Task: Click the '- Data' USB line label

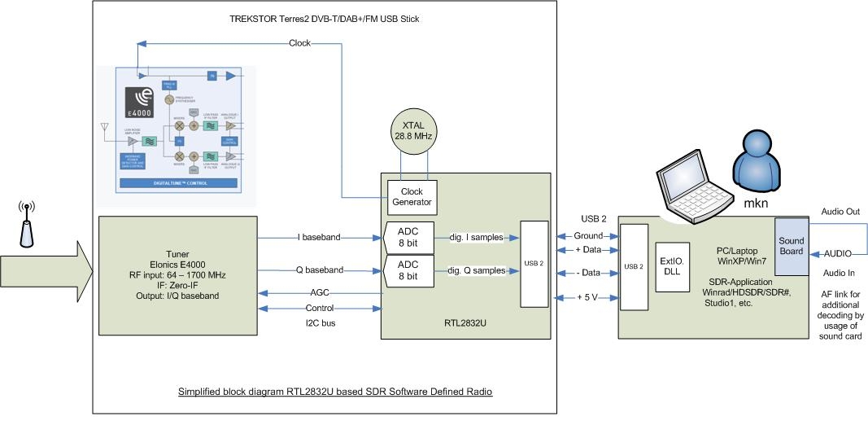Action: (588, 273)
